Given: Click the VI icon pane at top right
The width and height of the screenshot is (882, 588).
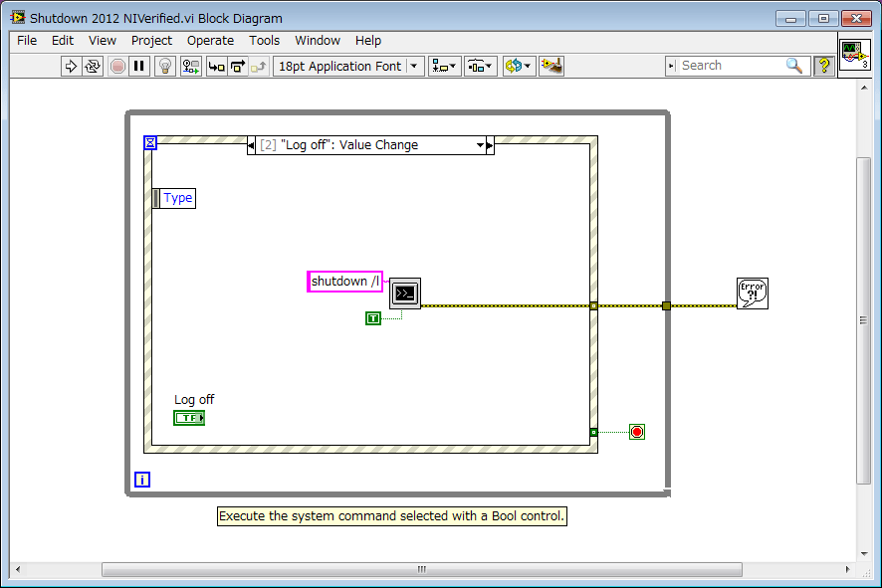Looking at the screenshot, I should tap(855, 55).
